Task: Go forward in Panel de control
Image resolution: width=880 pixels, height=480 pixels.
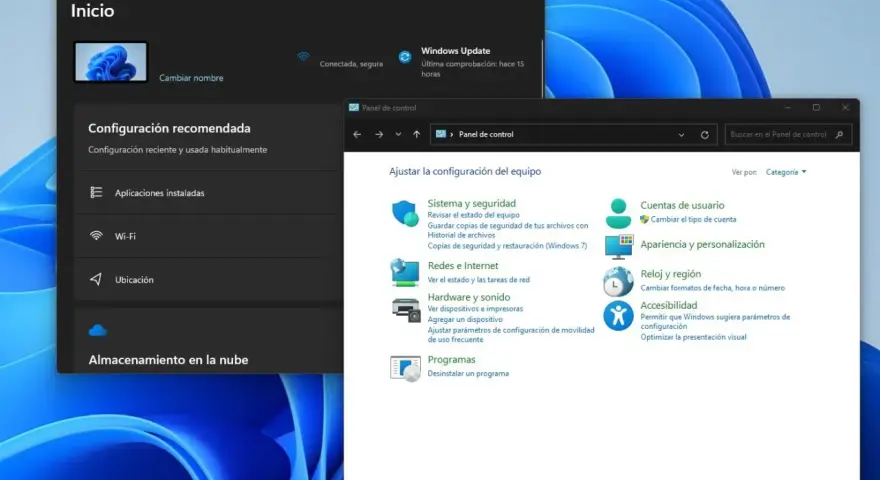Action: [379, 135]
